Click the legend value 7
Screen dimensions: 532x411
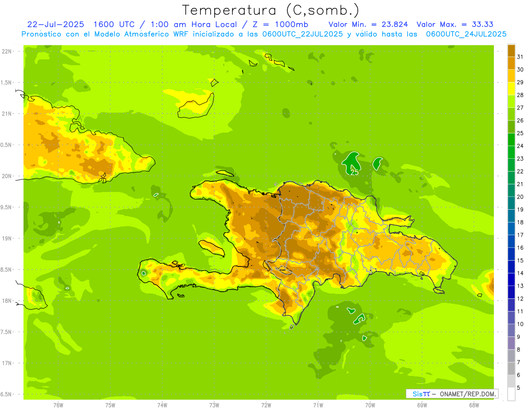[519, 362]
